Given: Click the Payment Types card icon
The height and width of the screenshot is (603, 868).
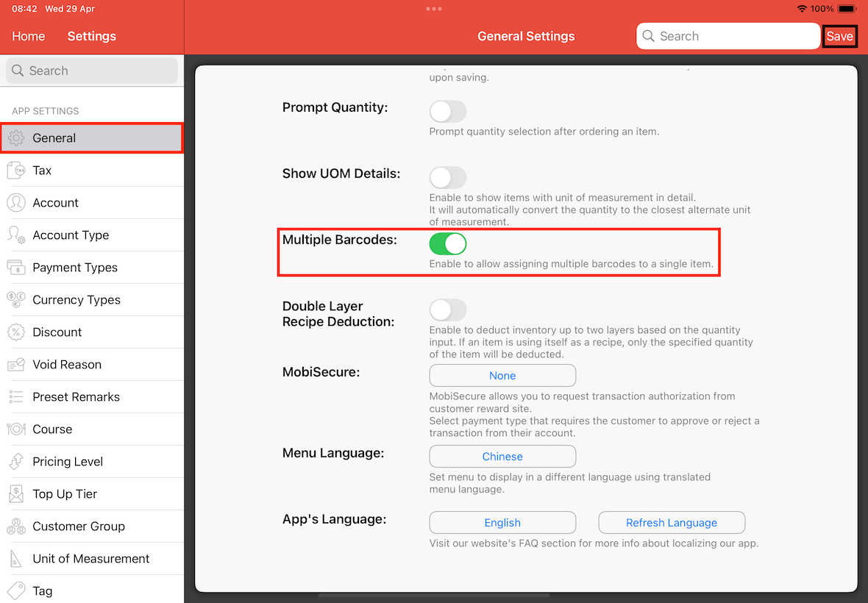Looking at the screenshot, I should click(x=16, y=267).
